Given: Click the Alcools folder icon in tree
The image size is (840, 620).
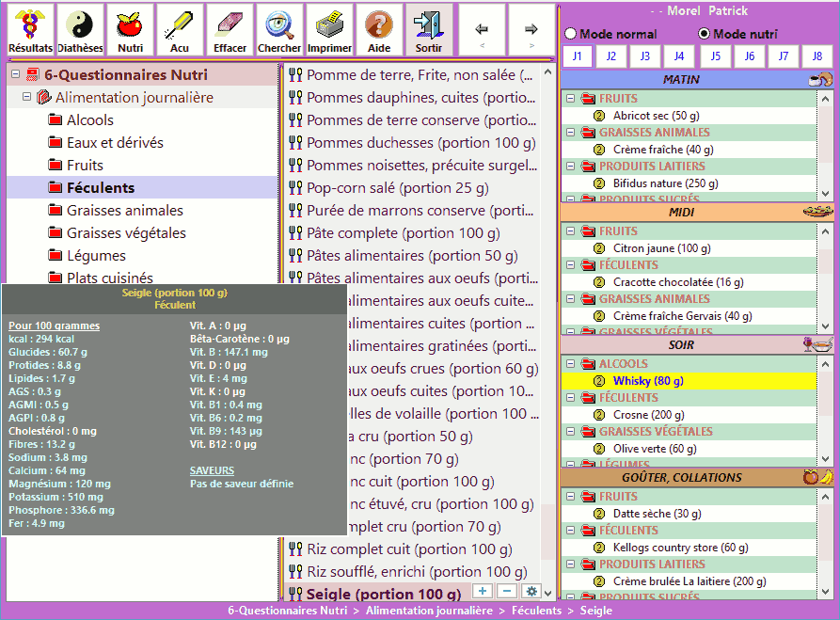Looking at the screenshot, I should pyautogui.click(x=55, y=119).
